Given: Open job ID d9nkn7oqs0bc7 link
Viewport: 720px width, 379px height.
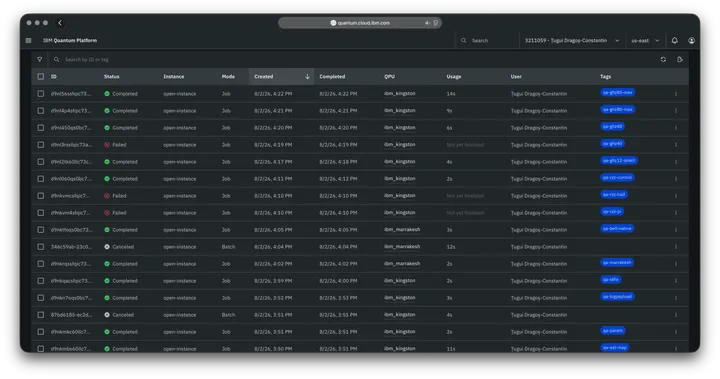Looking at the screenshot, I should point(71,298).
